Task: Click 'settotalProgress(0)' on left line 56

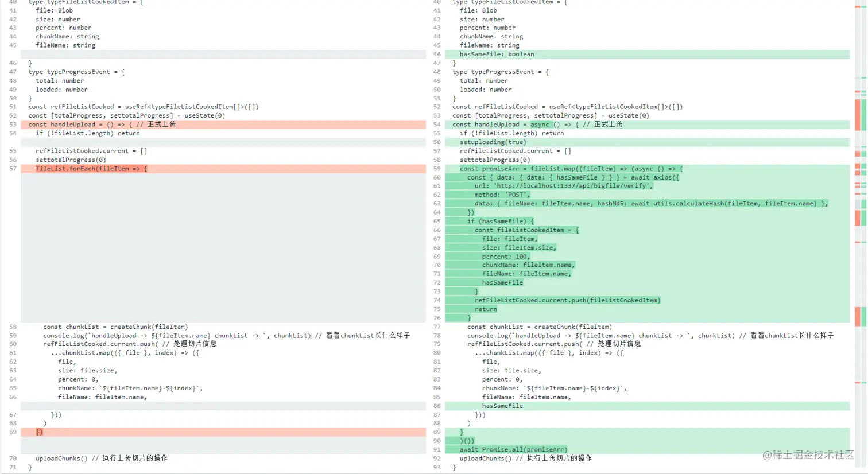Action: [71, 160]
